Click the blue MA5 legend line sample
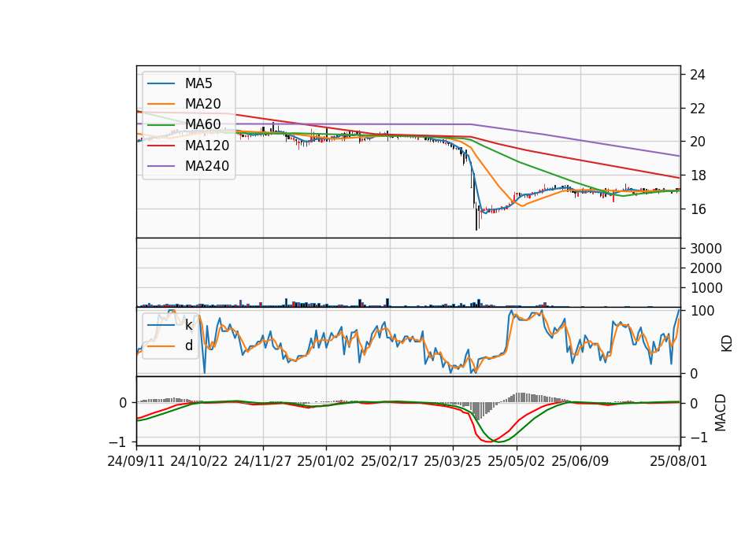Image resolution: width=756 pixels, height=543 pixels. pyautogui.click(x=161, y=83)
